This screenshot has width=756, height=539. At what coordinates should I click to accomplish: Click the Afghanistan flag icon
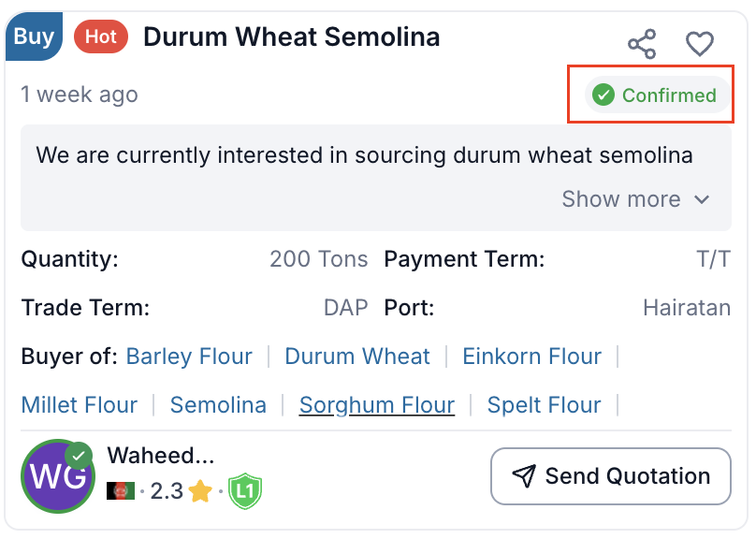pyautogui.click(x=121, y=490)
